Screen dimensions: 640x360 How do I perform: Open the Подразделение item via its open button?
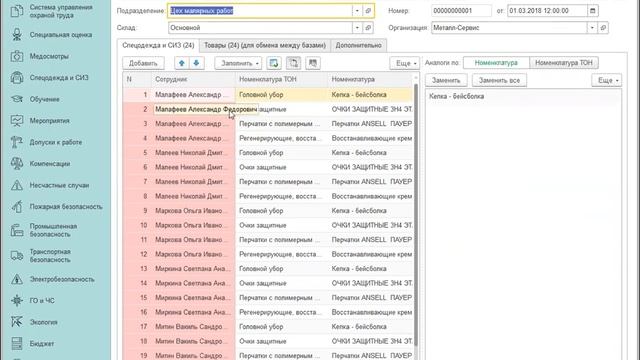click(368, 11)
